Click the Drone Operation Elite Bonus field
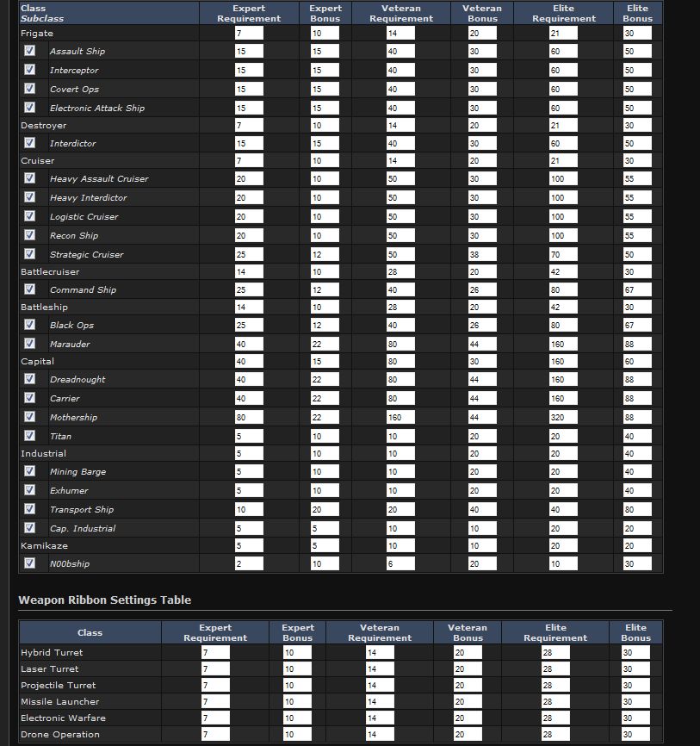This screenshot has width=700, height=746. 635,735
